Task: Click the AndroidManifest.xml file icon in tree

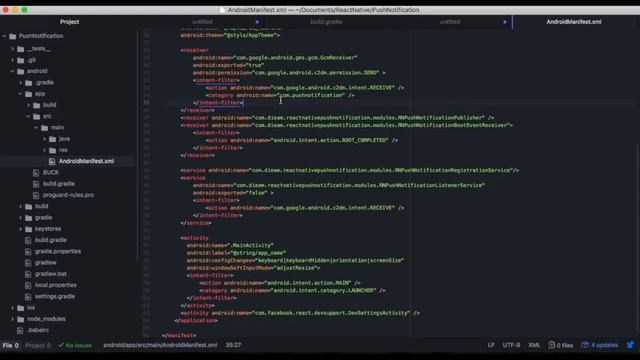Action: click(52, 161)
